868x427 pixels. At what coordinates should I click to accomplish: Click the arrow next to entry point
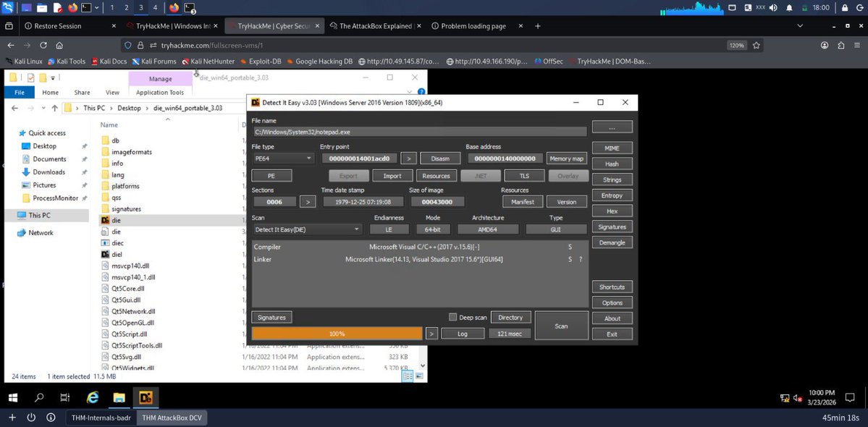click(408, 158)
